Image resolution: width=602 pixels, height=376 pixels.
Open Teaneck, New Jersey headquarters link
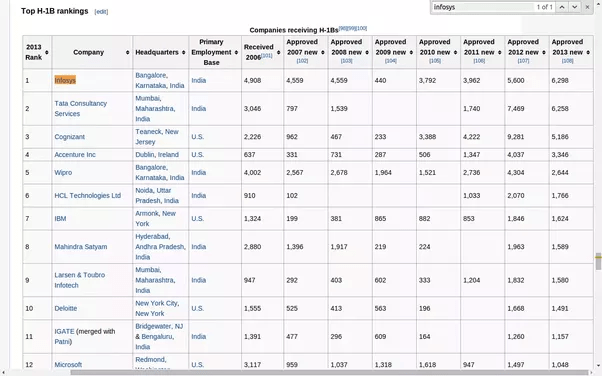pos(157,137)
